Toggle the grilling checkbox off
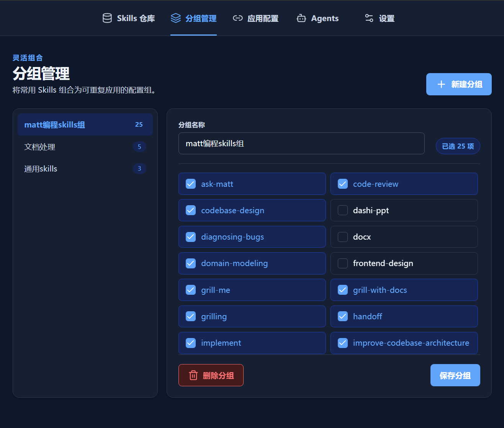This screenshot has width=504, height=428. (x=191, y=316)
